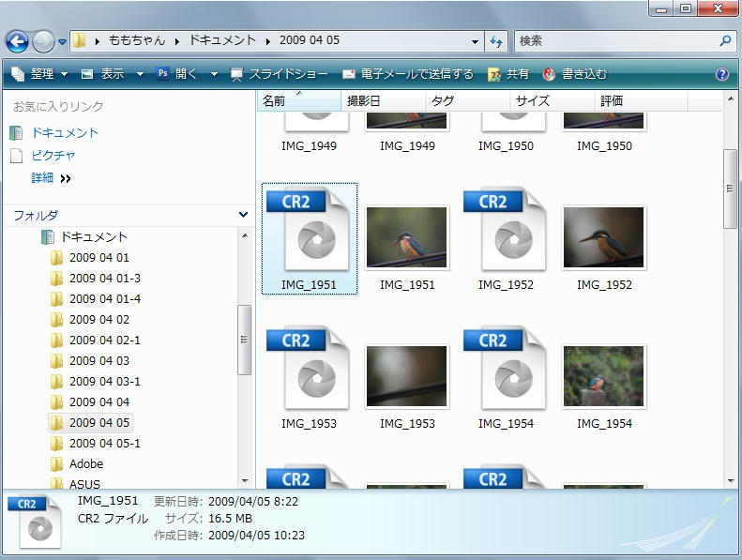
Task: Sort by the サイズ column header
Action: click(x=552, y=100)
